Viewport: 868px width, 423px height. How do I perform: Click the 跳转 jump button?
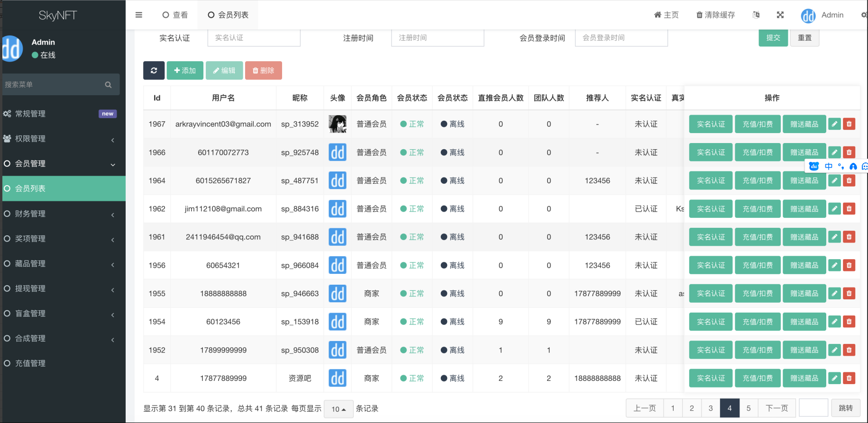click(846, 408)
